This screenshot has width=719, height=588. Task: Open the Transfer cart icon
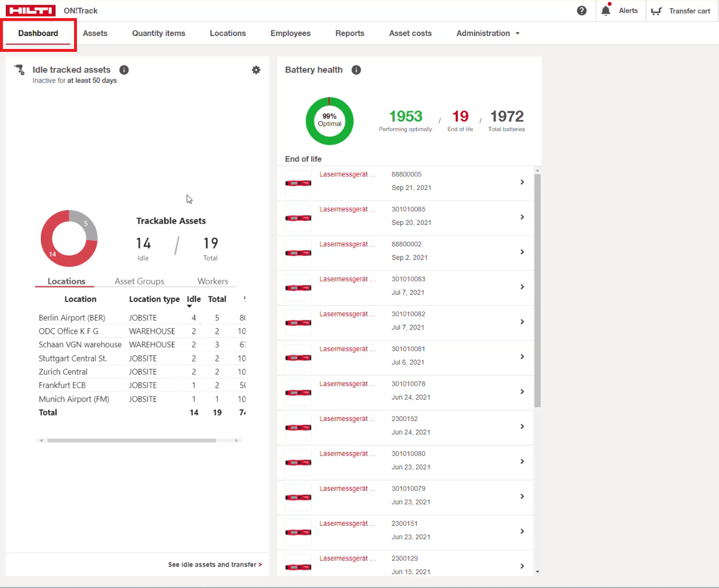(x=657, y=11)
